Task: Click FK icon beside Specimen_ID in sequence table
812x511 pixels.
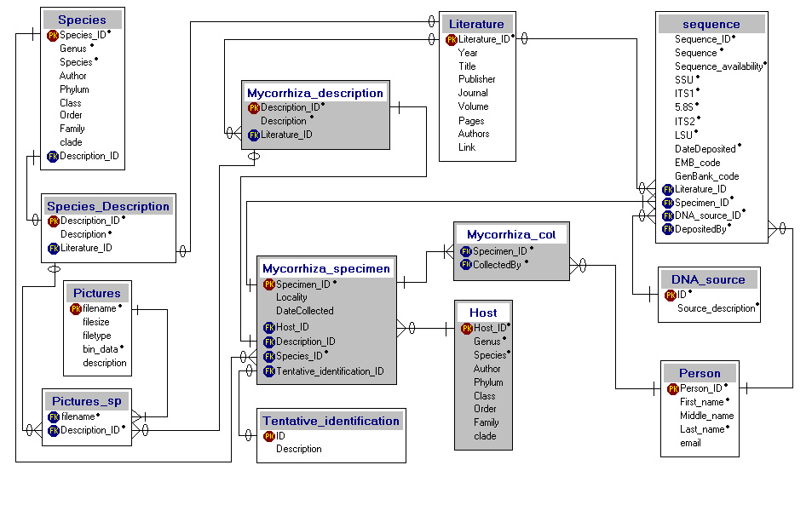Action: (x=667, y=203)
